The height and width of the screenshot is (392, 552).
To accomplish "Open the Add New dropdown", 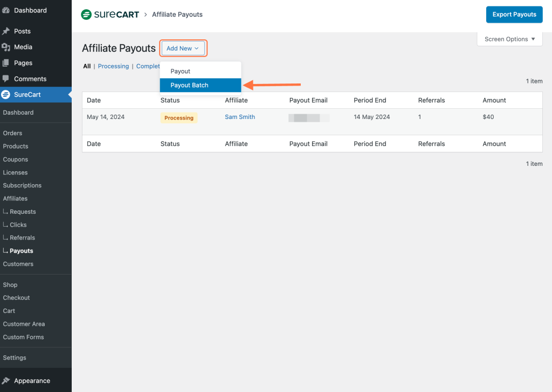I will point(183,48).
